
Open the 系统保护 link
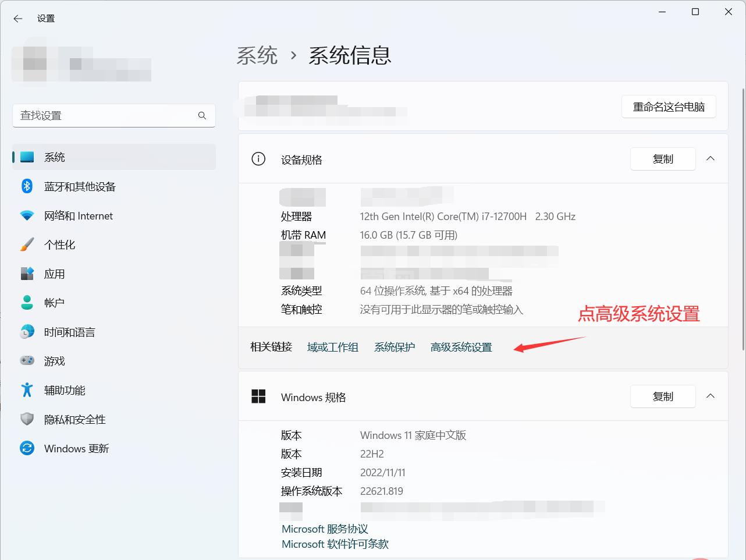395,348
